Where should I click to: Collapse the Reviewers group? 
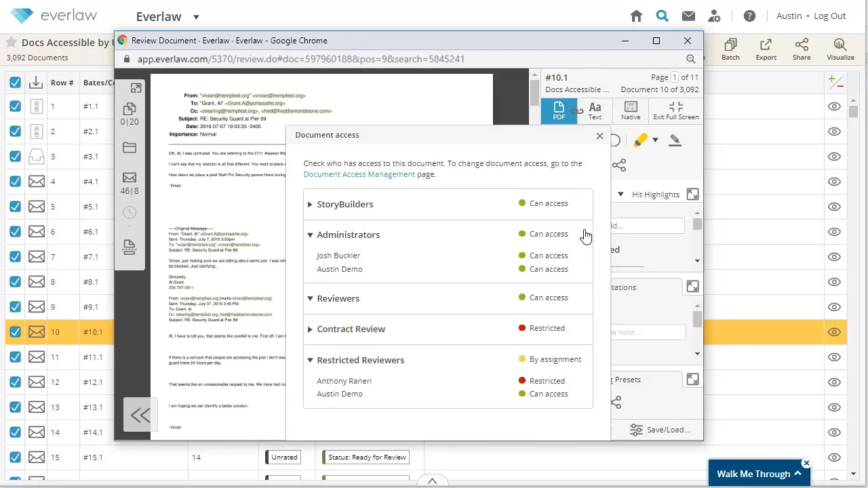310,298
